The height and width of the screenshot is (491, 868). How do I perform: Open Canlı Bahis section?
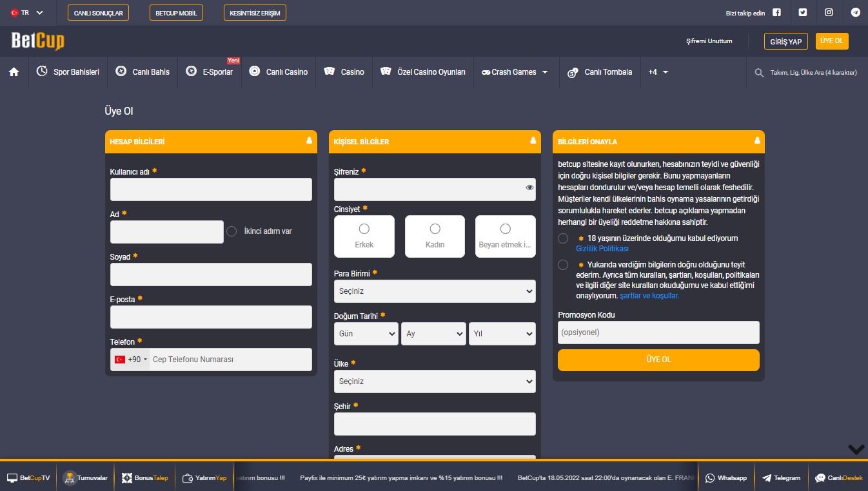143,72
